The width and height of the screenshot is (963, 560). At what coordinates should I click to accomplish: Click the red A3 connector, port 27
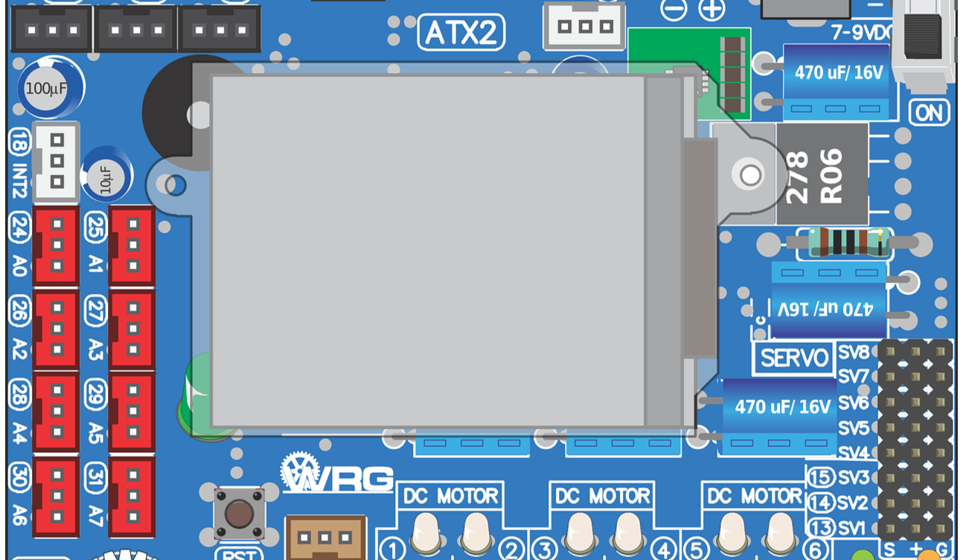coord(132,329)
